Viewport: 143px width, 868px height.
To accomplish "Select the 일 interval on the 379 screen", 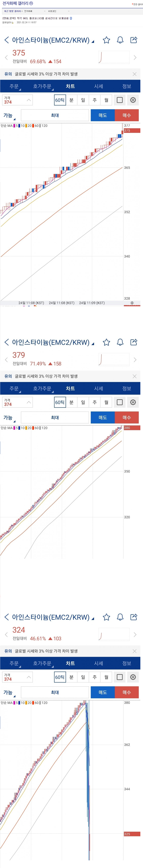I will click(83, 402).
